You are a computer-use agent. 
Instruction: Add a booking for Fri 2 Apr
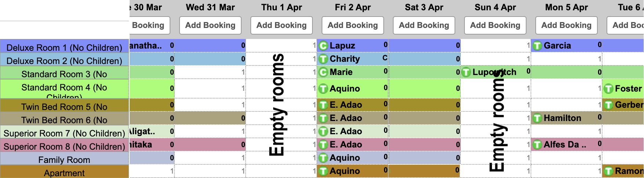tap(353, 25)
